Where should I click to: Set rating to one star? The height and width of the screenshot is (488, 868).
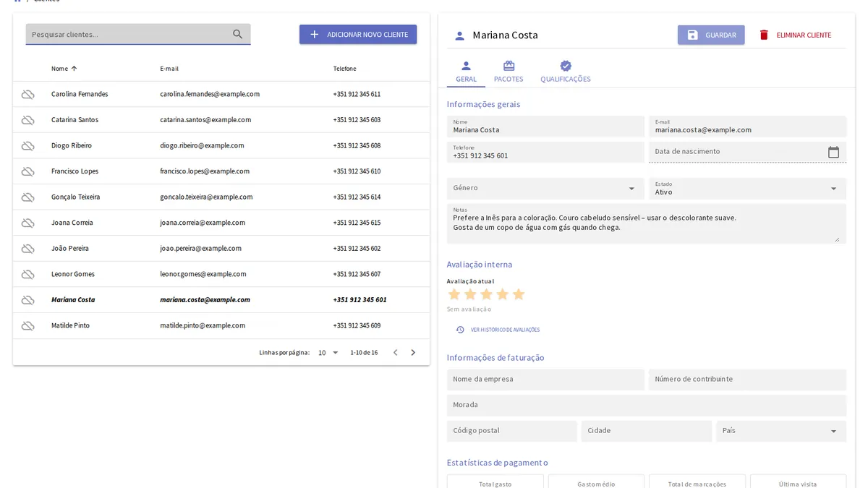pos(454,294)
